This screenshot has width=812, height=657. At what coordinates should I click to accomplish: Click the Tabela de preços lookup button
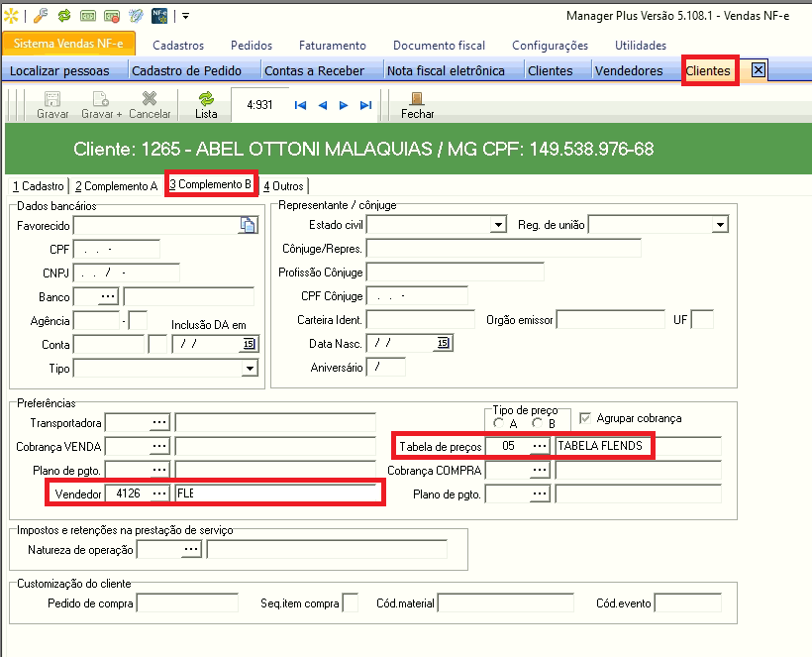coord(540,446)
